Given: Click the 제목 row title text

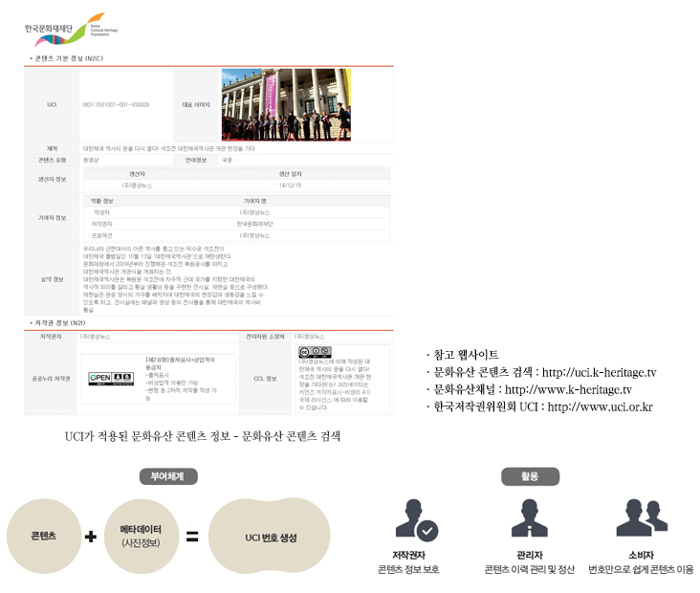Looking at the screenshot, I should click(x=169, y=148).
